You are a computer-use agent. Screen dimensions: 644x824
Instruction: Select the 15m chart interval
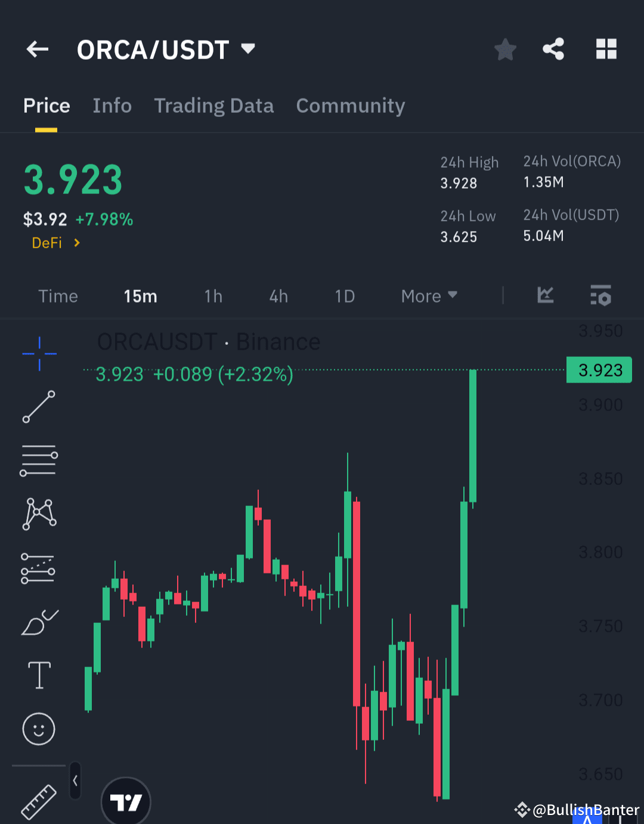point(140,296)
